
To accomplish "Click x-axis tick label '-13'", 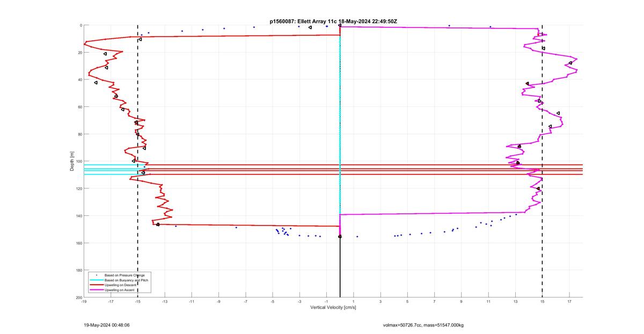I will [165, 302].
